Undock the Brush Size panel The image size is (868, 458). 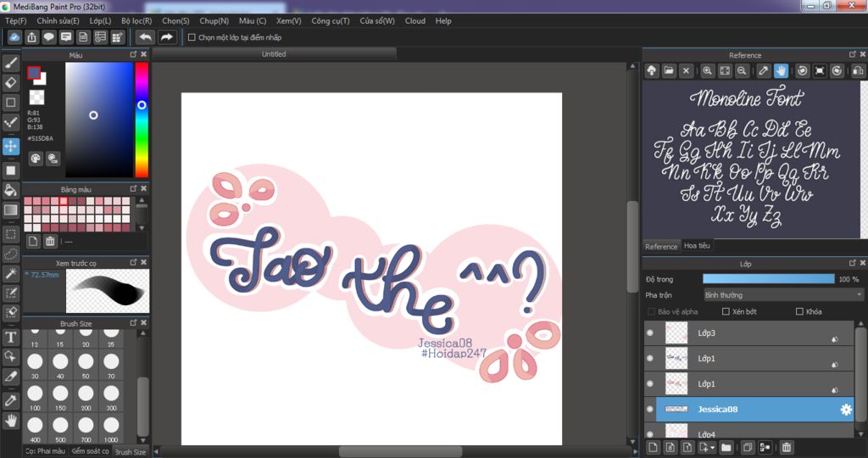[133, 323]
